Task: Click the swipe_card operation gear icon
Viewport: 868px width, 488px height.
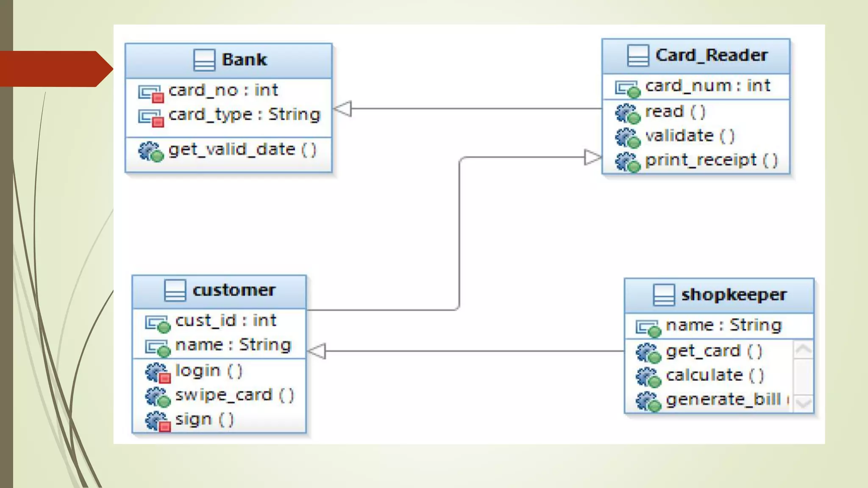Action: click(x=158, y=397)
